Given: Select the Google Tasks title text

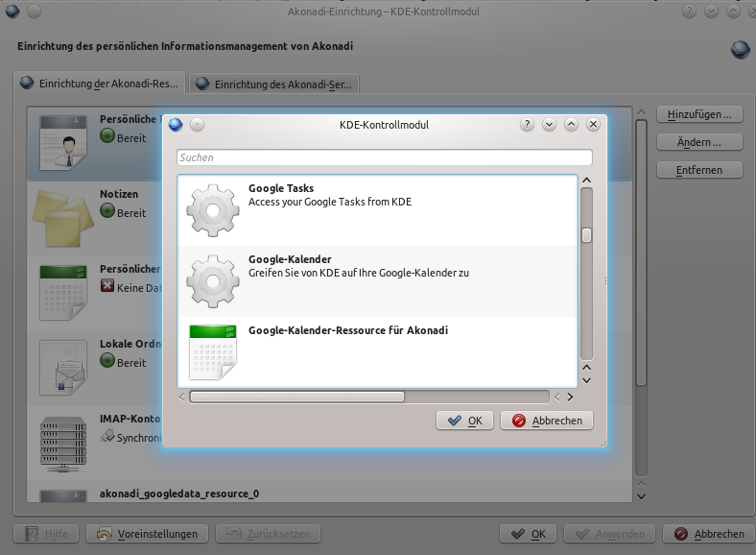Looking at the screenshot, I should 281,188.
